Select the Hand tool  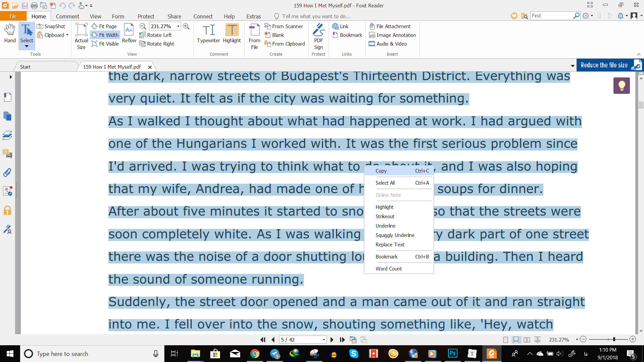(10, 34)
